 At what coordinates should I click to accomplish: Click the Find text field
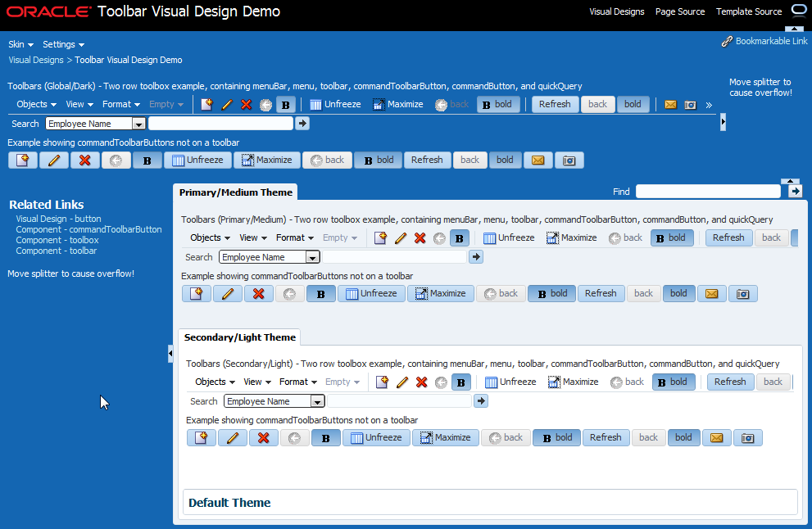[708, 192]
